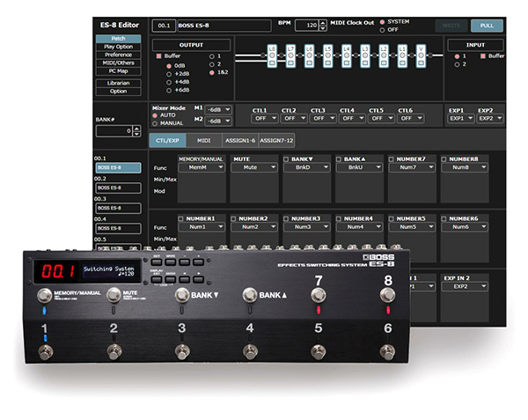This screenshot has width=528, height=420.
Task: Click footswitch 7 on the ES-8 pedal
Action: pyautogui.click(x=319, y=295)
